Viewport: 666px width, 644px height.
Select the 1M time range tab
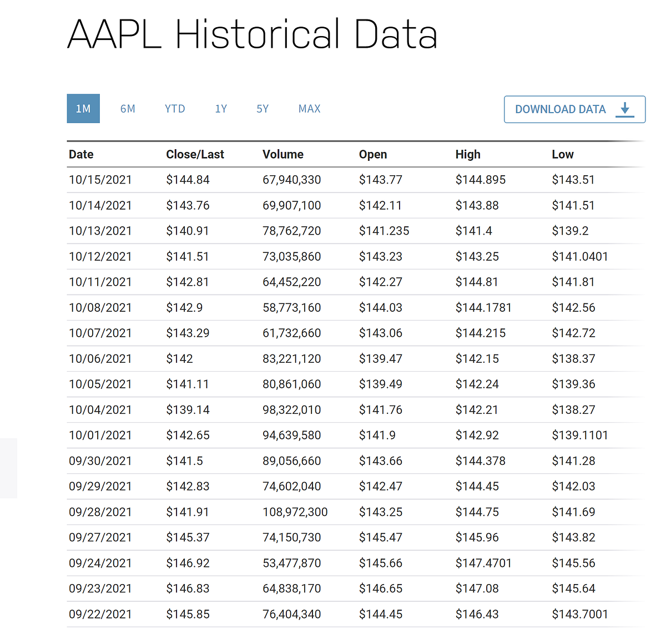83,109
